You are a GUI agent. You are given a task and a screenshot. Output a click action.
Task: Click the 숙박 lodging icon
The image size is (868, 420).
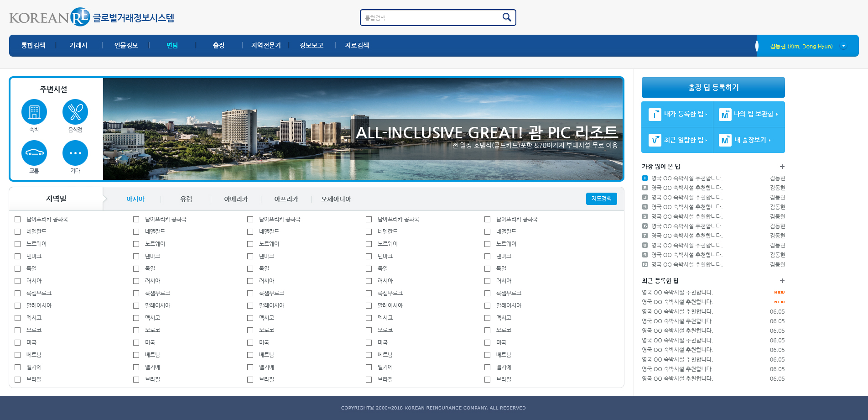point(34,112)
